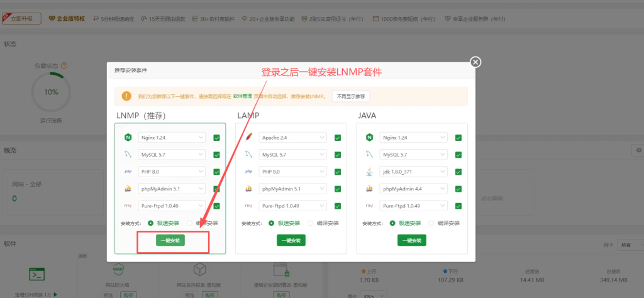
Task: Uncheck the jdk 1.8.0_371 checkbox in JAVA
Action: (458, 172)
